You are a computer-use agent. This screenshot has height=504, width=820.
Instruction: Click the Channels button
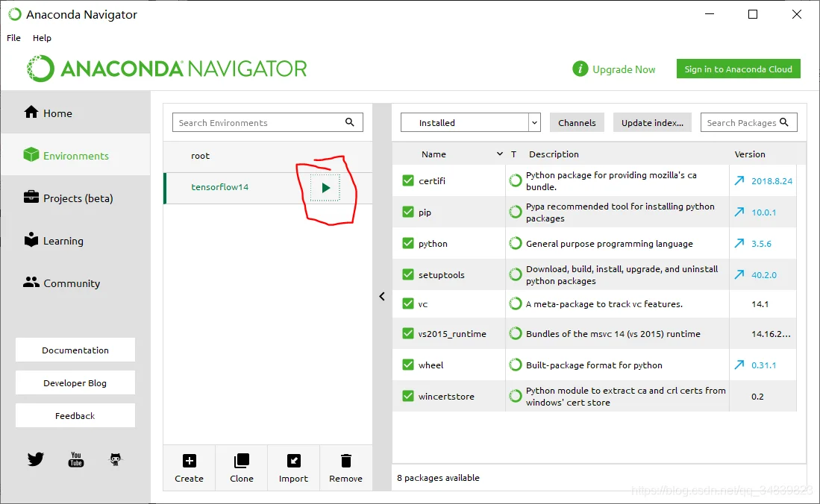coord(577,122)
